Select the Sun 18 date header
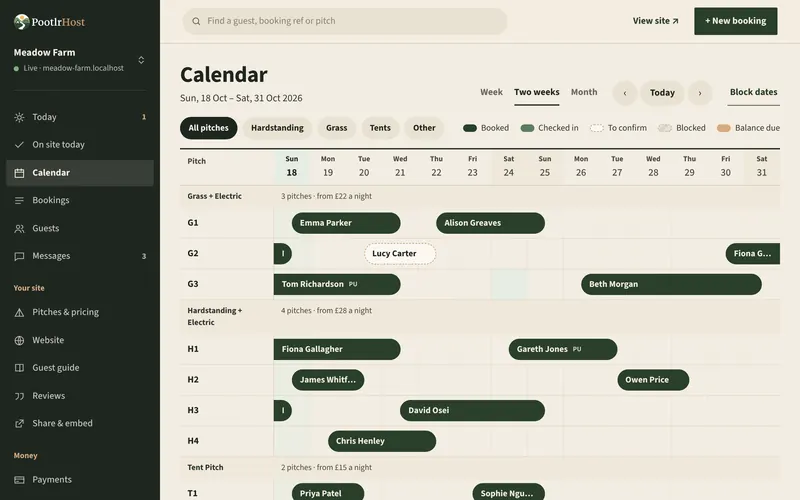This screenshot has width=800, height=500. [292, 166]
